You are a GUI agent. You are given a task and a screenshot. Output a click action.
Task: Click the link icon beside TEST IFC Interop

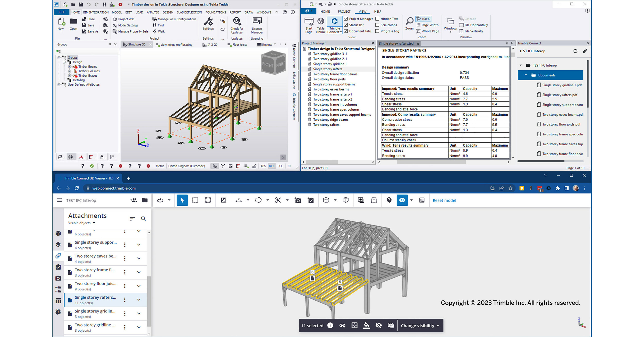point(585,51)
